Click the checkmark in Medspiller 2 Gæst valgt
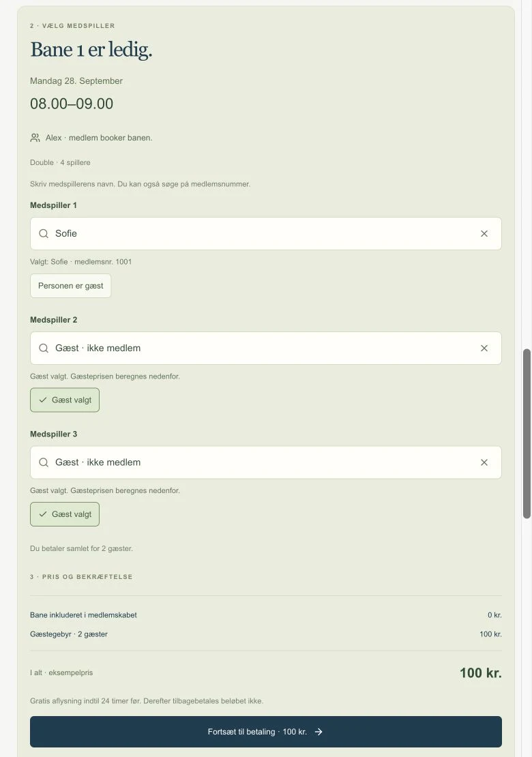The width and height of the screenshot is (532, 757). pos(43,400)
